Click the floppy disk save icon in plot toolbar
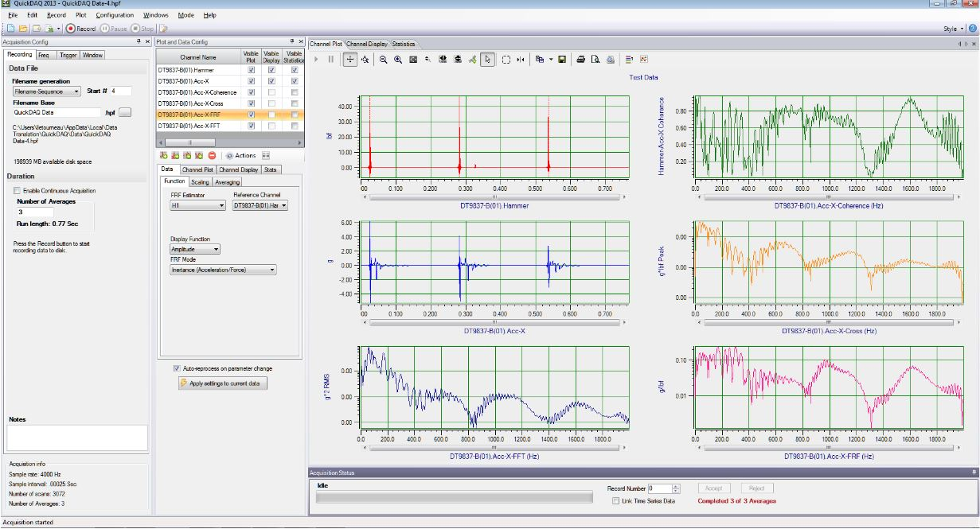 pos(562,60)
